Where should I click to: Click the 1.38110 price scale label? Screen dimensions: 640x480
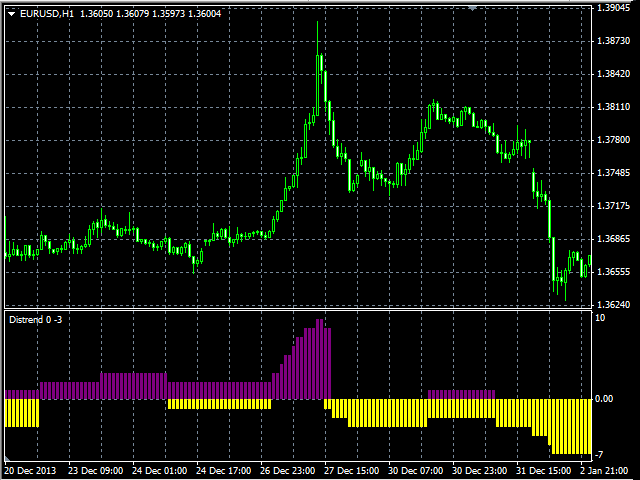[x=613, y=107]
